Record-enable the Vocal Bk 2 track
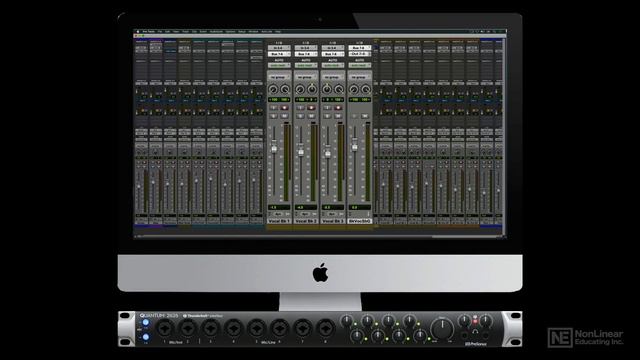640x360 pixels. 311,108
